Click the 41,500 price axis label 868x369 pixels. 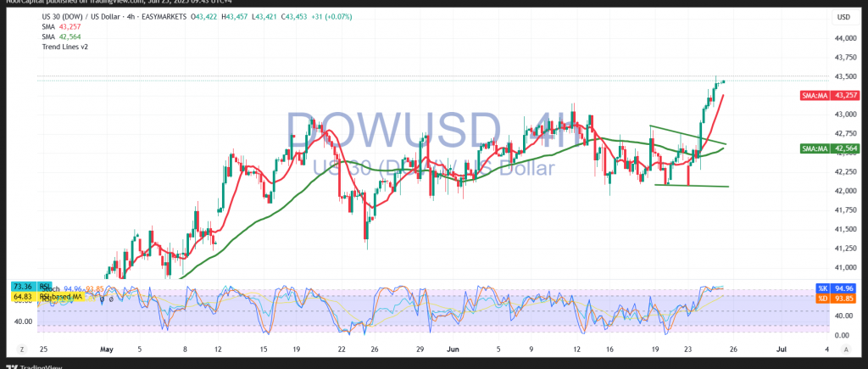pyautogui.click(x=847, y=229)
